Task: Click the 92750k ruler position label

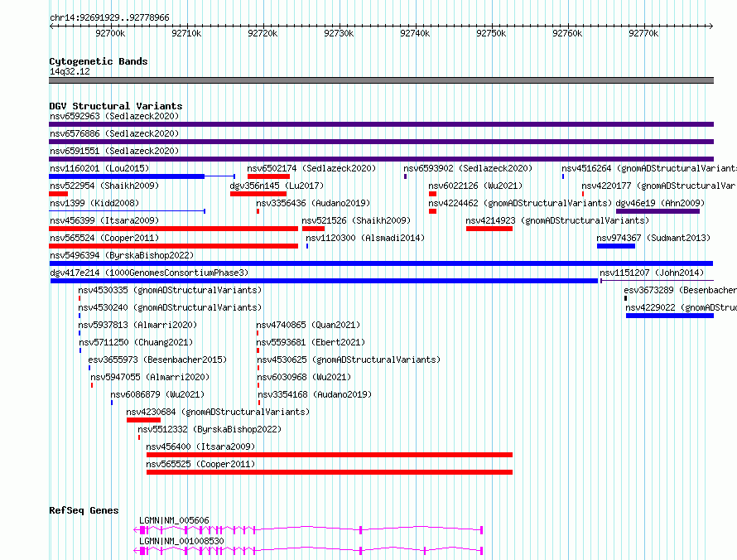Action: click(491, 33)
